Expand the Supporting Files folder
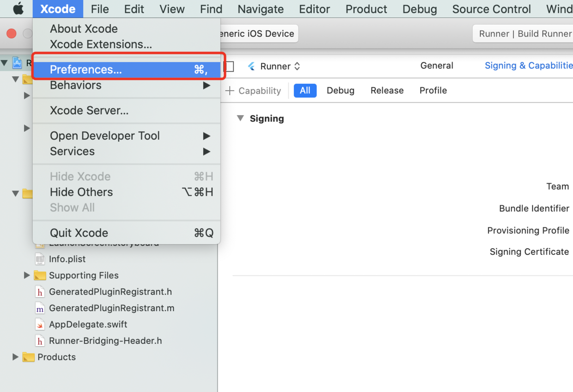This screenshot has height=392, width=573. 27,275
